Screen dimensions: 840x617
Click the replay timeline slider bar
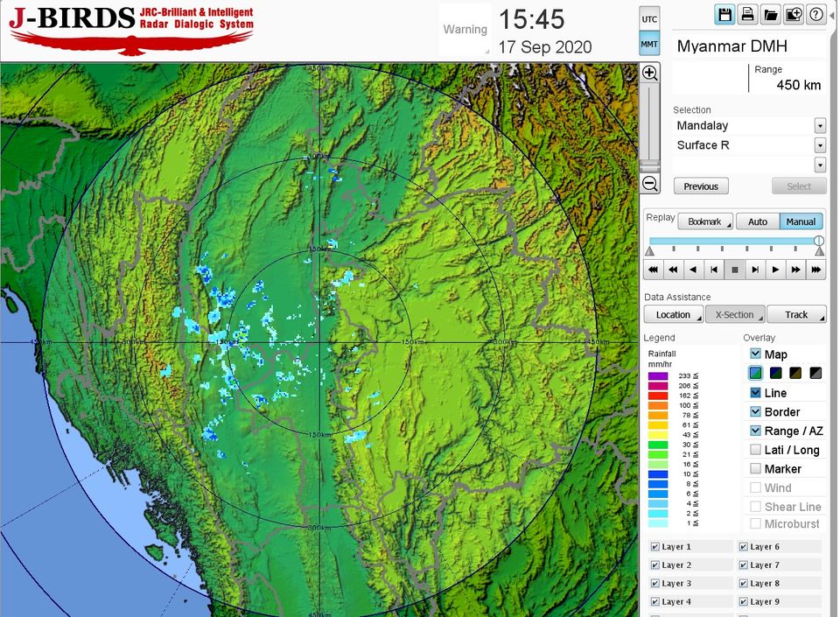coord(733,241)
